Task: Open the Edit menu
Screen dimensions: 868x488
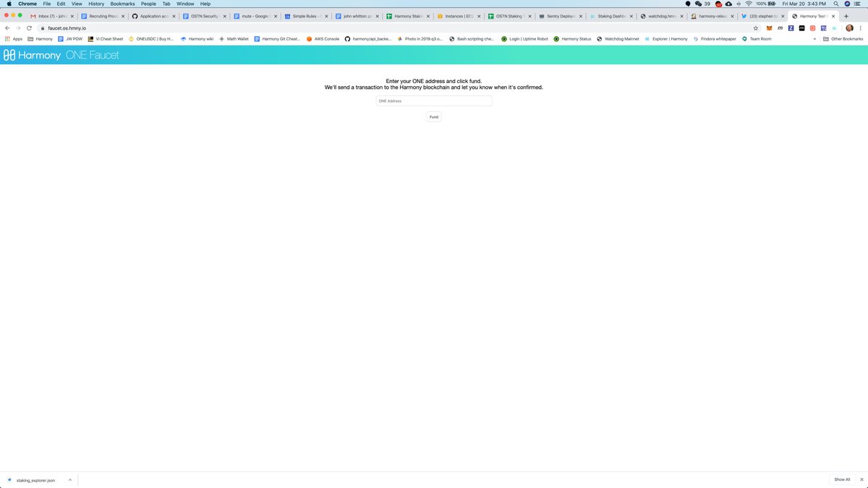Action: tap(61, 4)
